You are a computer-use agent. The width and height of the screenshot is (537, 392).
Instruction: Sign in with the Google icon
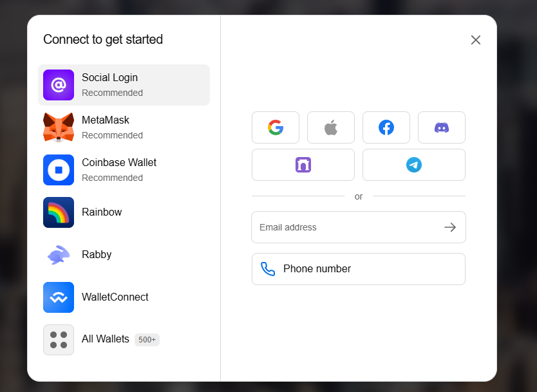[x=276, y=127]
